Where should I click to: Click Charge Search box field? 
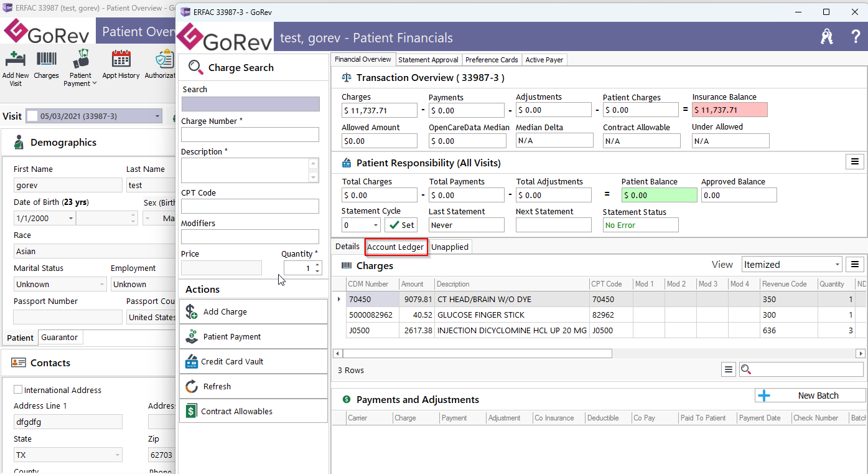click(x=250, y=104)
